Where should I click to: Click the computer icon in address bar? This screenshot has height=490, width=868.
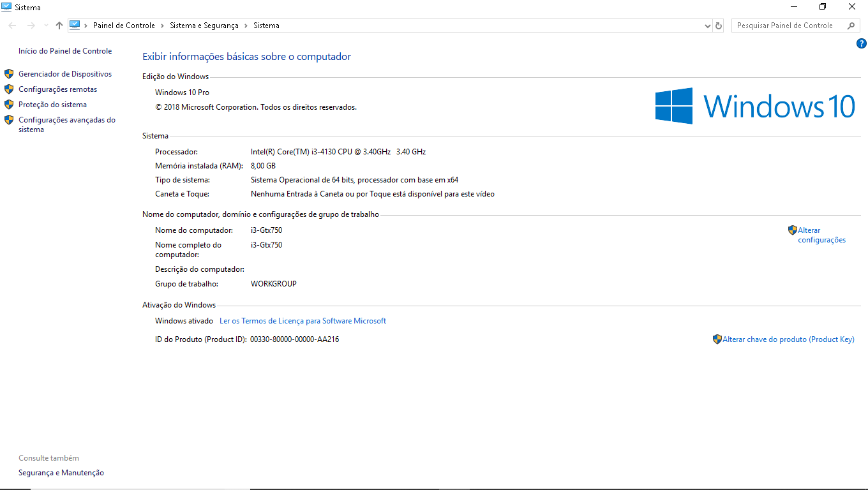75,26
